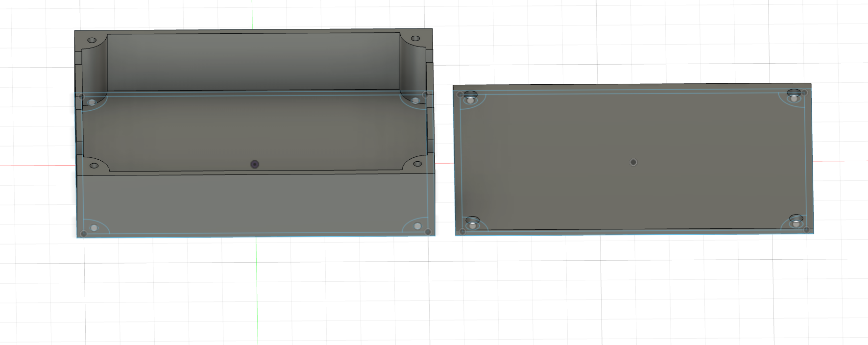The height and width of the screenshot is (345, 868).
Task: Select sketch point at box's bottom-left corner
Action: [84, 234]
